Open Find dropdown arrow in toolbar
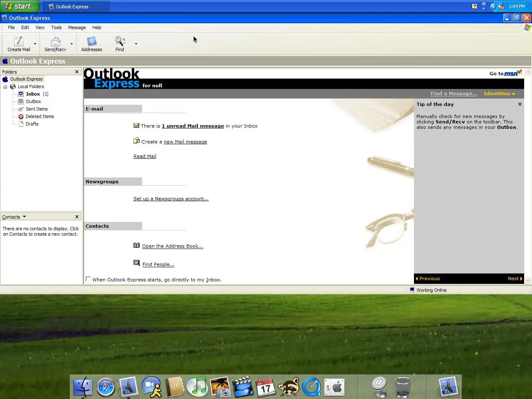Image resolution: width=532 pixels, height=399 pixels. [x=136, y=44]
